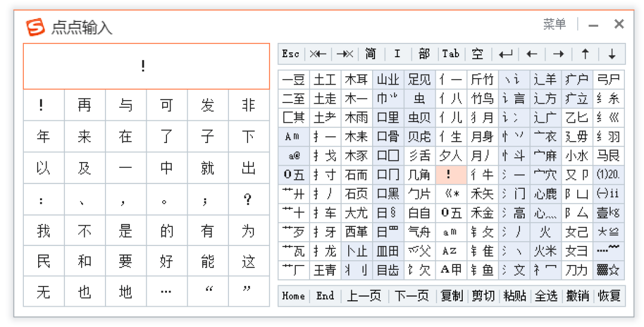Toggle the I toolbar button
Image resolution: width=644 pixels, height=327 pixels.
pyautogui.click(x=397, y=54)
